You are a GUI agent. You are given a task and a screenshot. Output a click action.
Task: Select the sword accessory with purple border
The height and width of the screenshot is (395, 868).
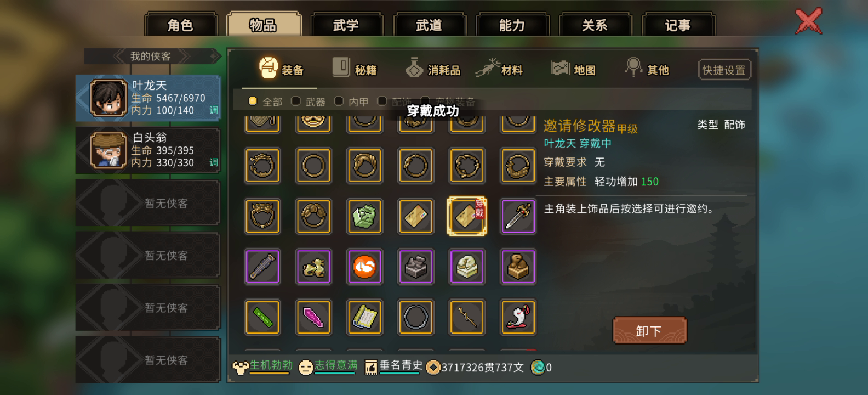(x=518, y=216)
